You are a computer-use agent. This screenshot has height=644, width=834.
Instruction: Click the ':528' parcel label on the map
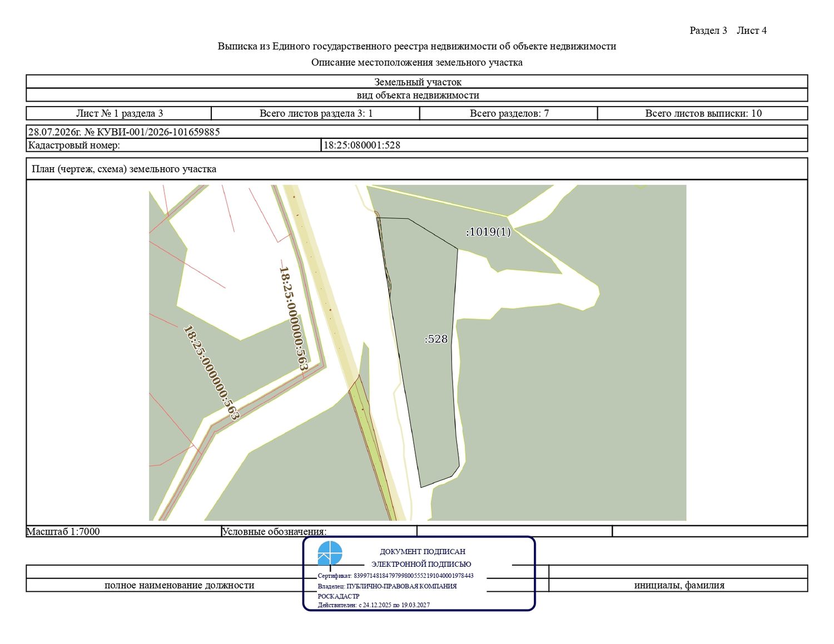click(x=436, y=339)
